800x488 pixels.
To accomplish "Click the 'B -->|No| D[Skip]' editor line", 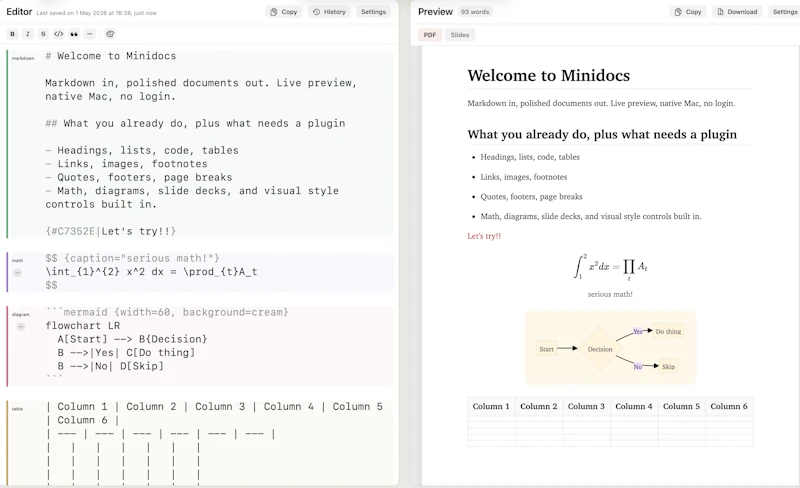I will tap(111, 366).
